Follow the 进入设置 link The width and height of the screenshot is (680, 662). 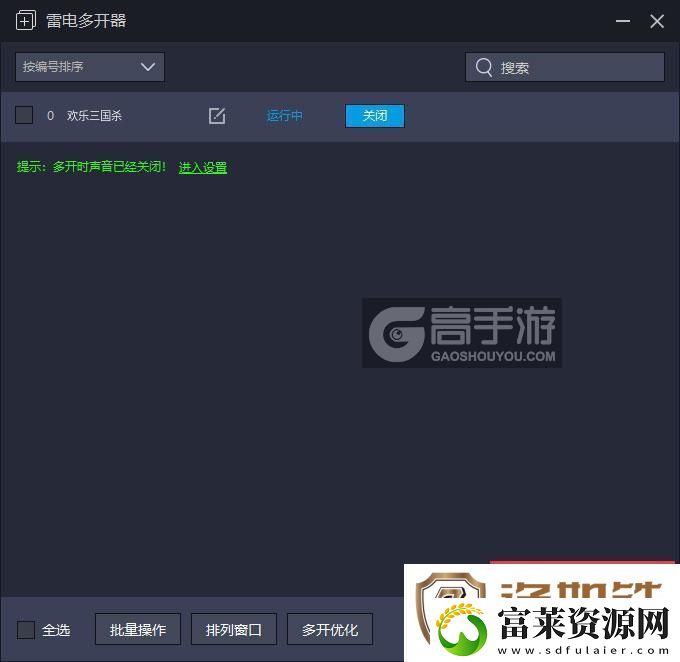click(x=203, y=167)
